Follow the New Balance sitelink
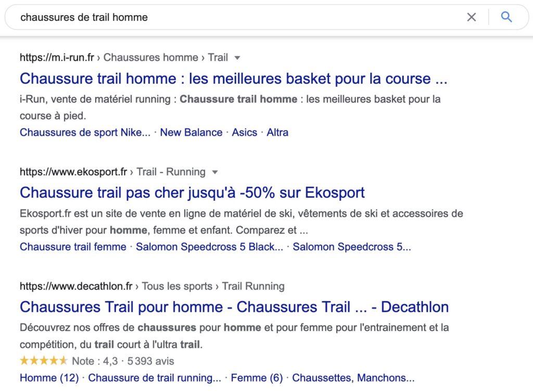Screen dimensions: 533x392 (x=191, y=133)
